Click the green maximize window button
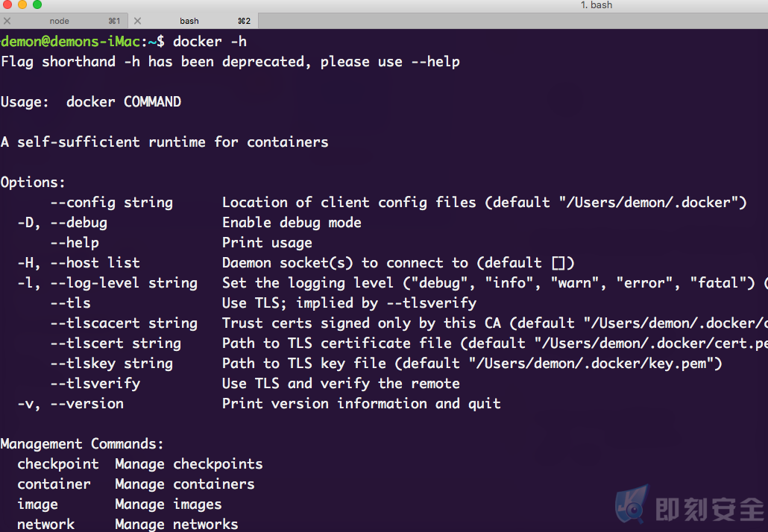768x532 pixels. pyautogui.click(x=37, y=4)
